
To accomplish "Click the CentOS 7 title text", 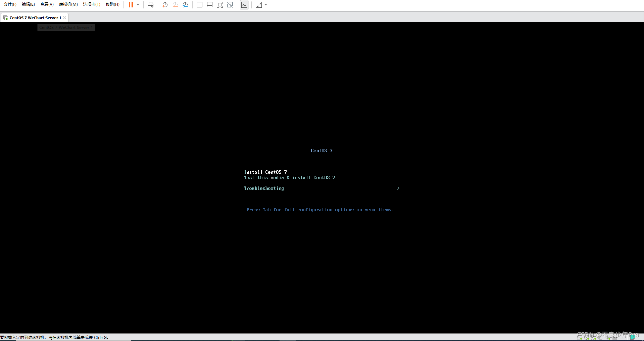I will [x=321, y=151].
